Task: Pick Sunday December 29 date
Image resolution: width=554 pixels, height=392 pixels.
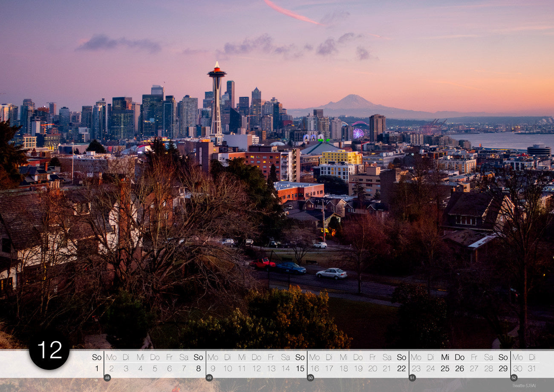Action: coord(503,368)
